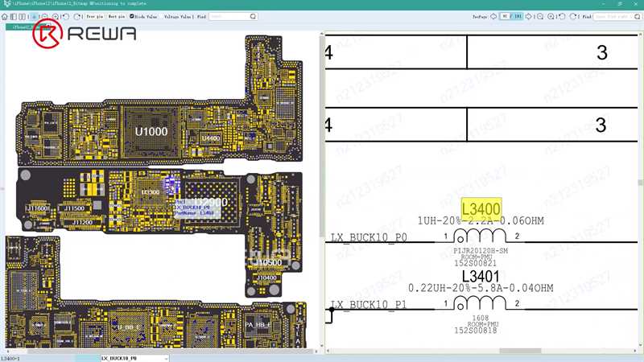Rotate the board view clockwise
The height and width of the screenshot is (362, 644).
76,17
